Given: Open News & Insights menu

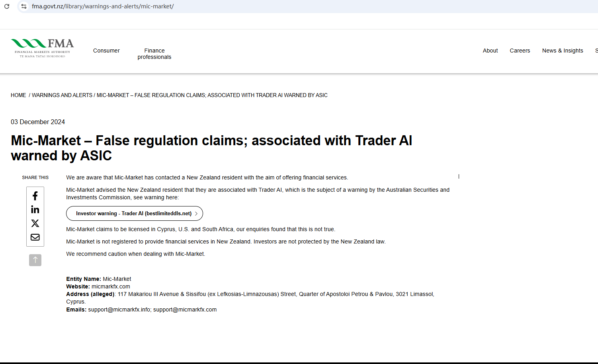Looking at the screenshot, I should point(563,51).
